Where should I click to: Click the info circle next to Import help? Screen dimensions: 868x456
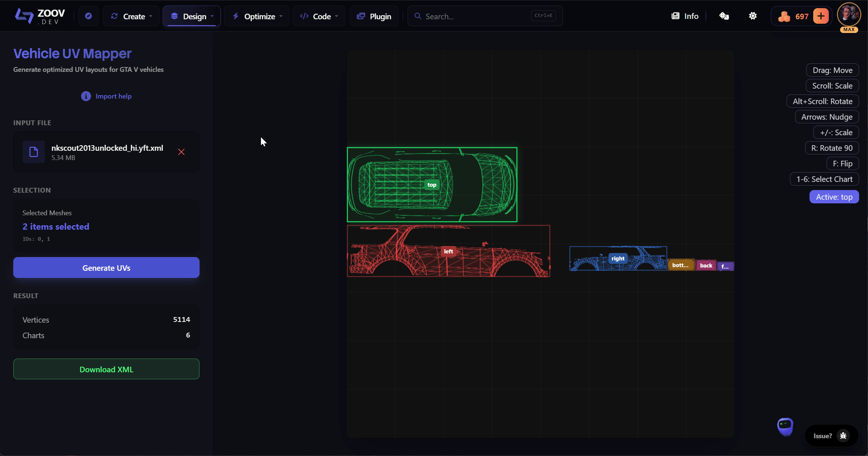pos(86,96)
